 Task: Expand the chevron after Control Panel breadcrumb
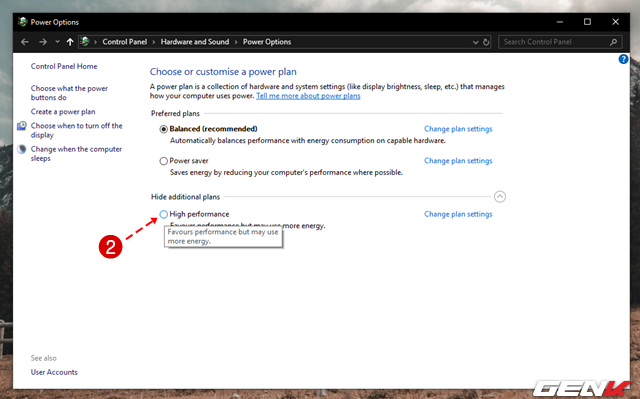coord(154,42)
